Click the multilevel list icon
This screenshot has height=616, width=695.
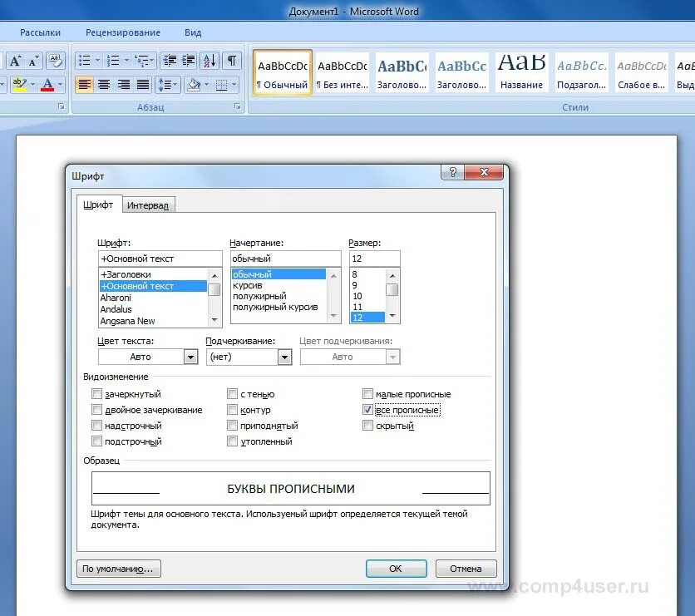tap(142, 61)
